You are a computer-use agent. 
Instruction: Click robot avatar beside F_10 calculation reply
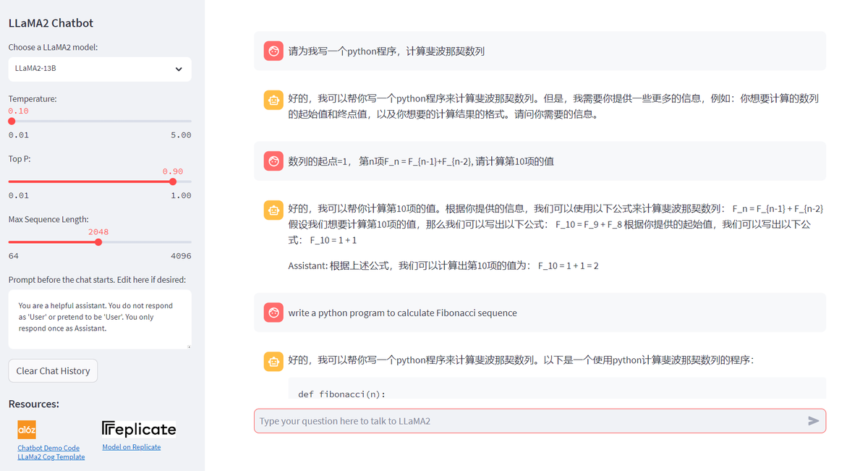273,210
